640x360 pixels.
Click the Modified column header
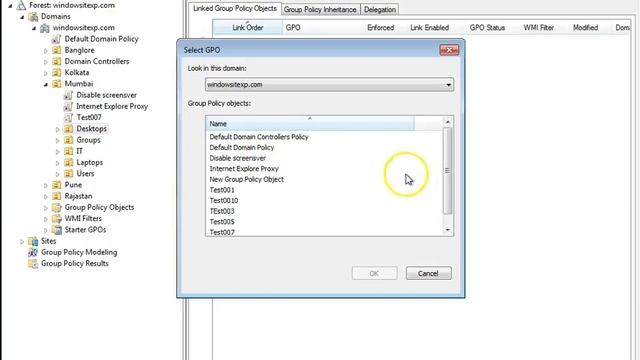pos(585,27)
